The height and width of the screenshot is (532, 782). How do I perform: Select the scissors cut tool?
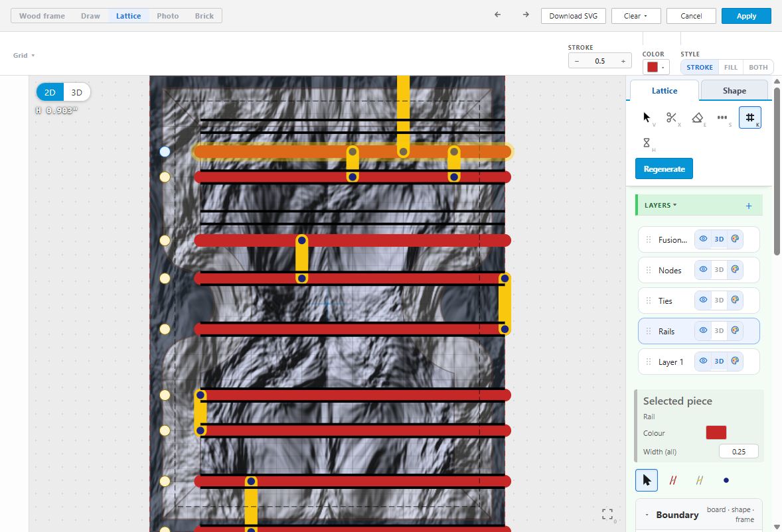672,117
